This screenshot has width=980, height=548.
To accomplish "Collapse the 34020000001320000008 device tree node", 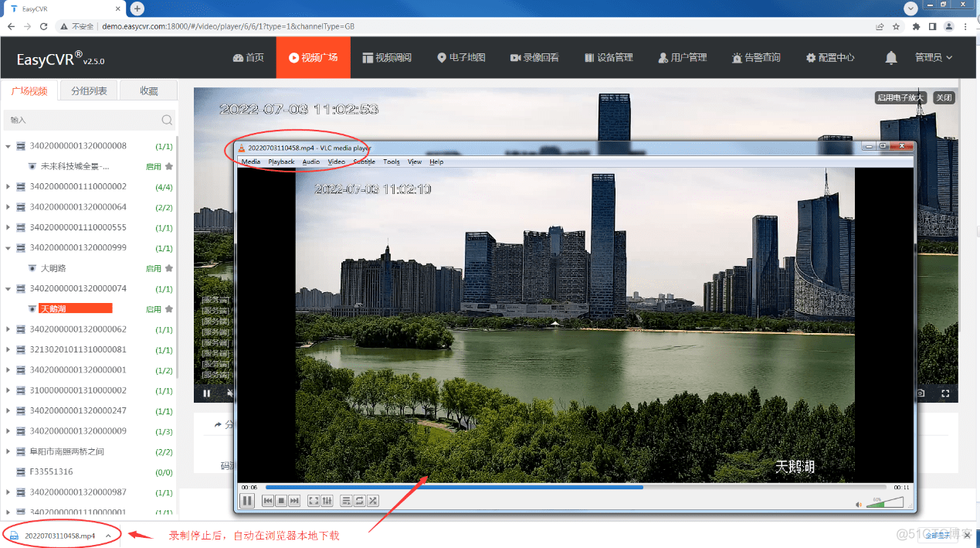I will tap(9, 146).
